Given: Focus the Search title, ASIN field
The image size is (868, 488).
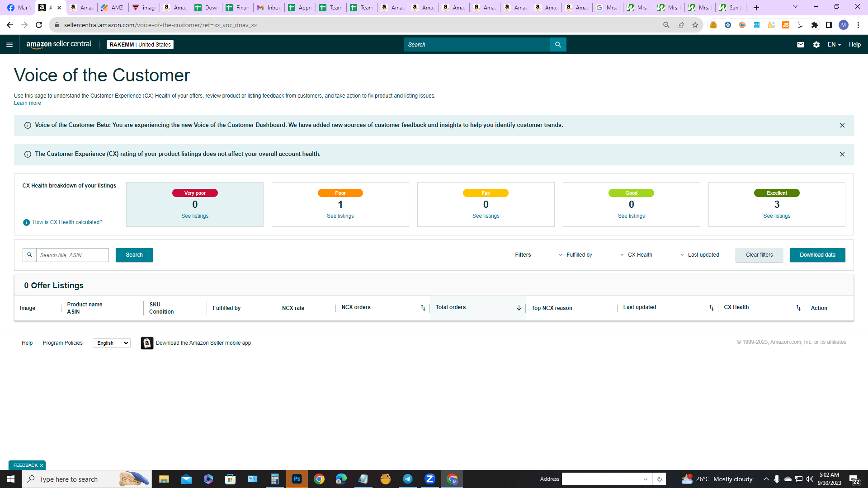Looking at the screenshot, I should point(72,255).
